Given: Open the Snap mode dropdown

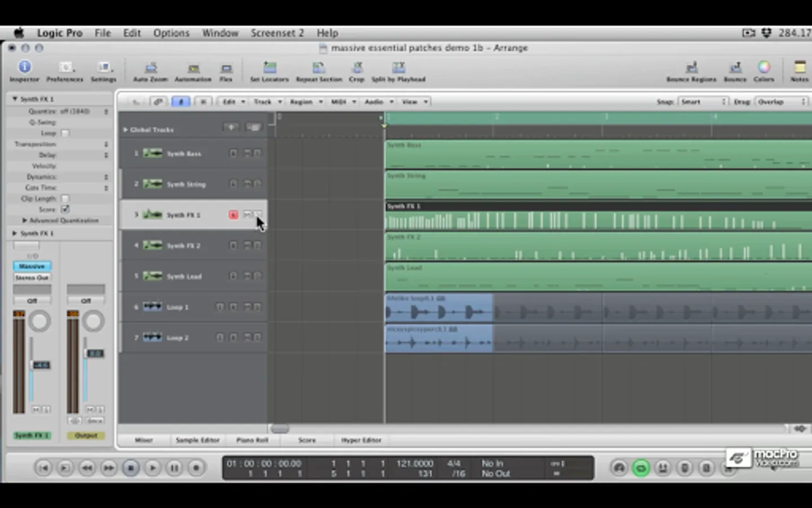Looking at the screenshot, I should [x=703, y=102].
